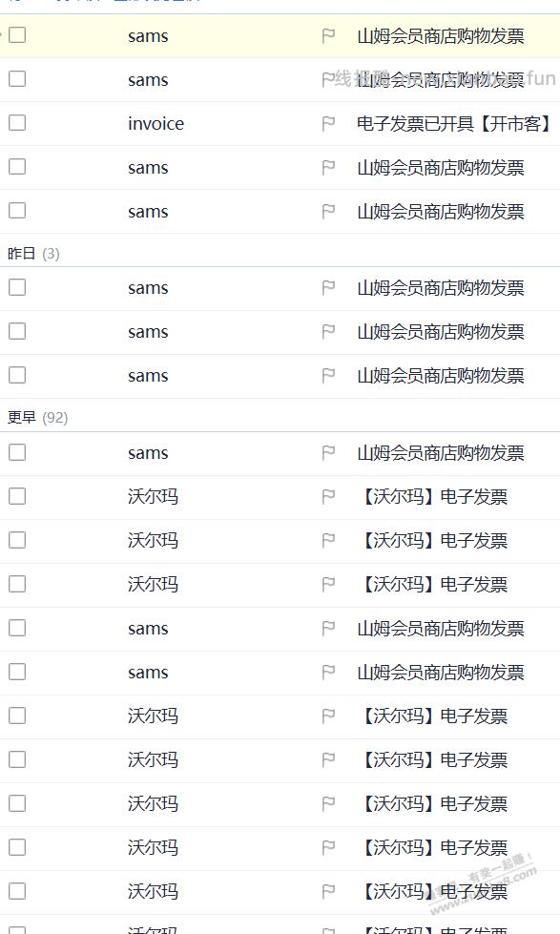
Task: Flag the first sams email under 昨日
Action: click(328, 287)
